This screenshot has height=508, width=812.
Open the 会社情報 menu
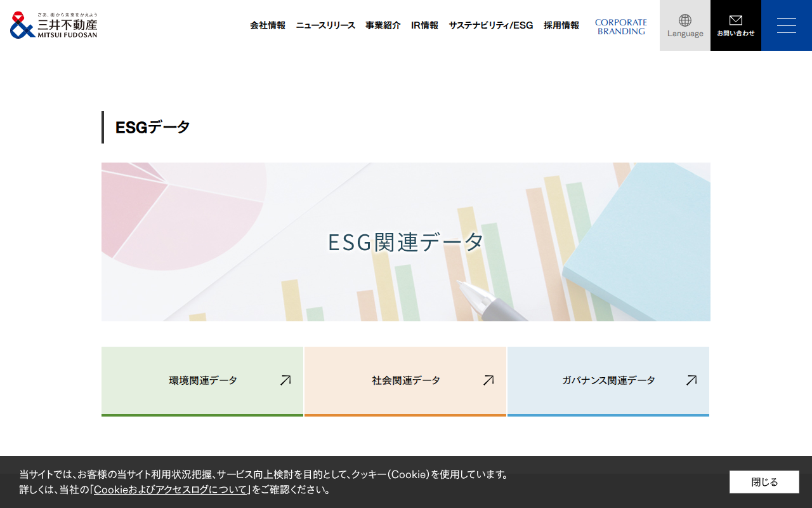click(x=268, y=25)
